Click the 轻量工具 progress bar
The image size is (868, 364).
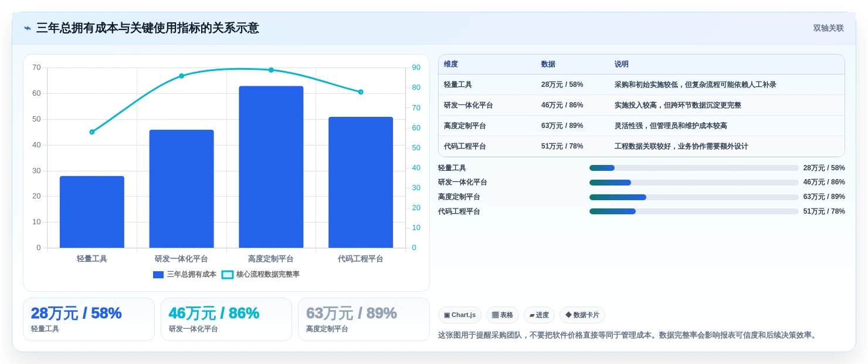tap(694, 168)
